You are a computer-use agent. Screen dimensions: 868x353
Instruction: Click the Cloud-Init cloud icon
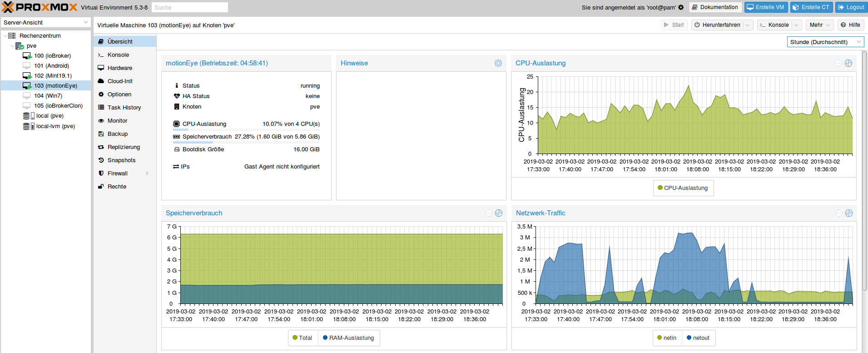(101, 81)
